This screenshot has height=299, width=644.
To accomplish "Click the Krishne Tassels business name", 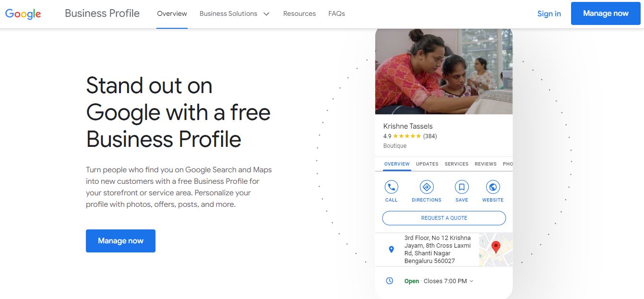I will (408, 126).
